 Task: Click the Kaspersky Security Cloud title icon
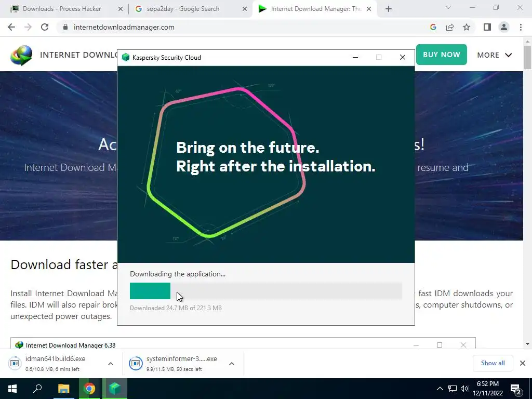pyautogui.click(x=126, y=57)
